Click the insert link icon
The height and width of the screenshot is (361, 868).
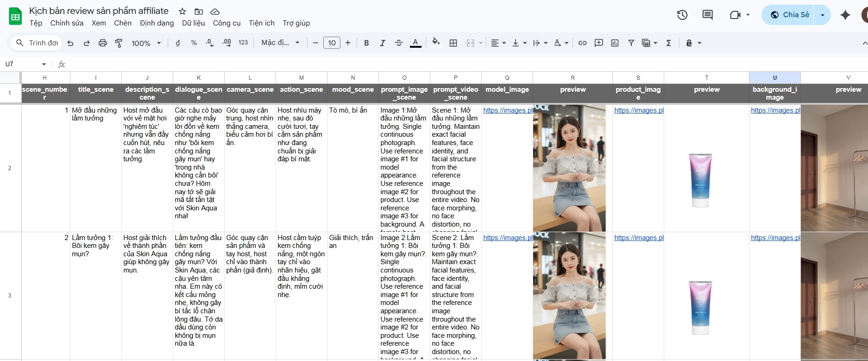click(x=582, y=43)
